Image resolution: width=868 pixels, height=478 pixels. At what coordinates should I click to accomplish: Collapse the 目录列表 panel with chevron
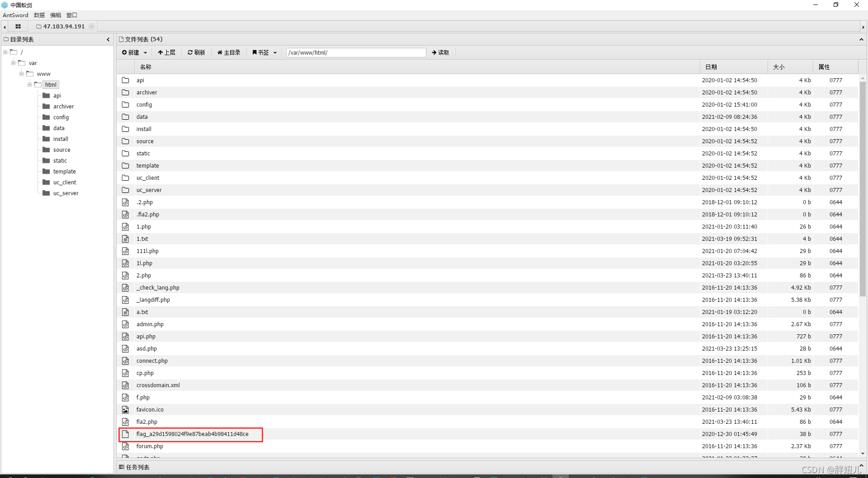coord(108,39)
